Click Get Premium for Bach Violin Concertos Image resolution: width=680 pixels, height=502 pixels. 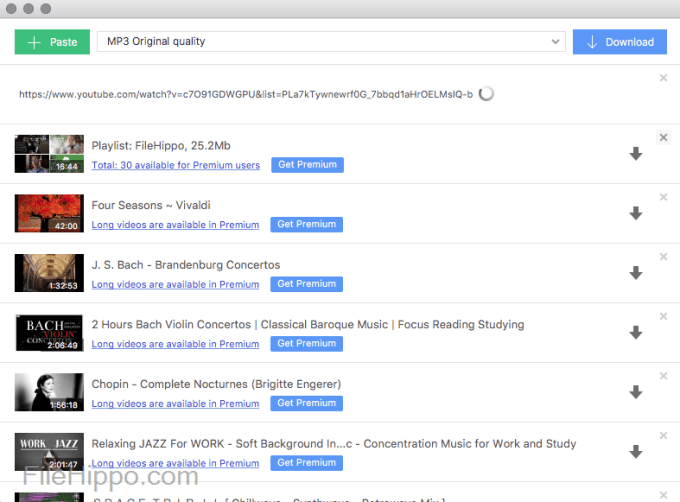[307, 344]
